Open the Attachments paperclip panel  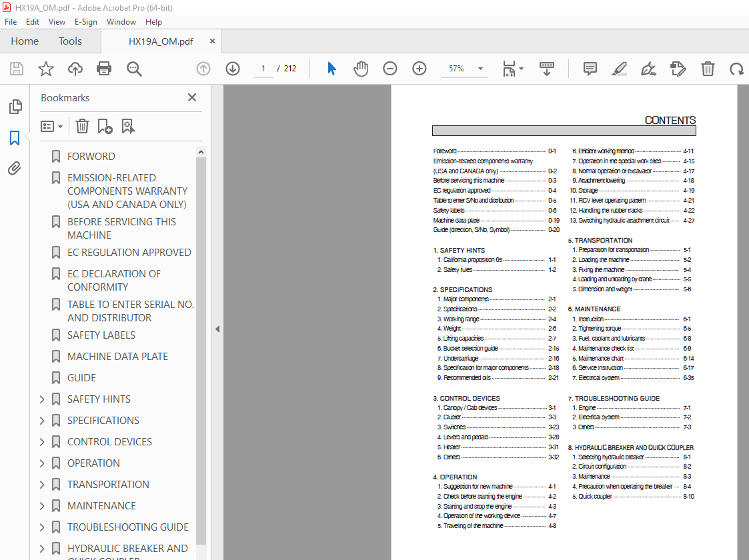(15, 169)
